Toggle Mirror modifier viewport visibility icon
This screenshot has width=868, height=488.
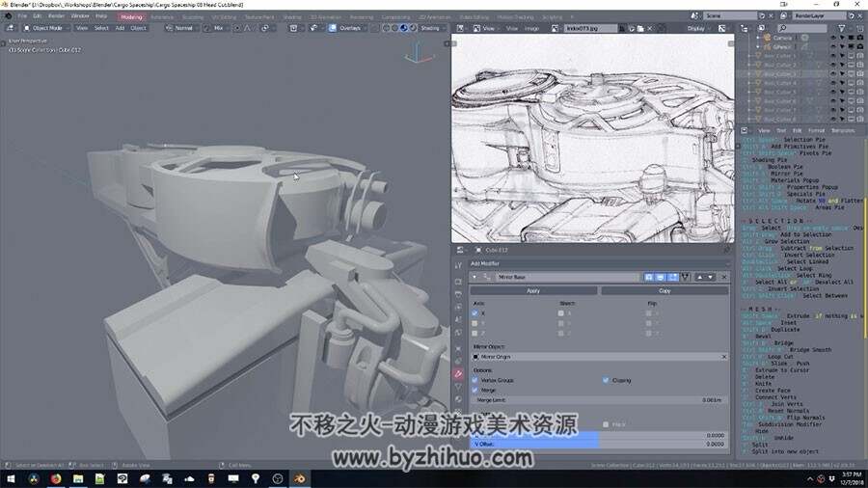point(661,277)
